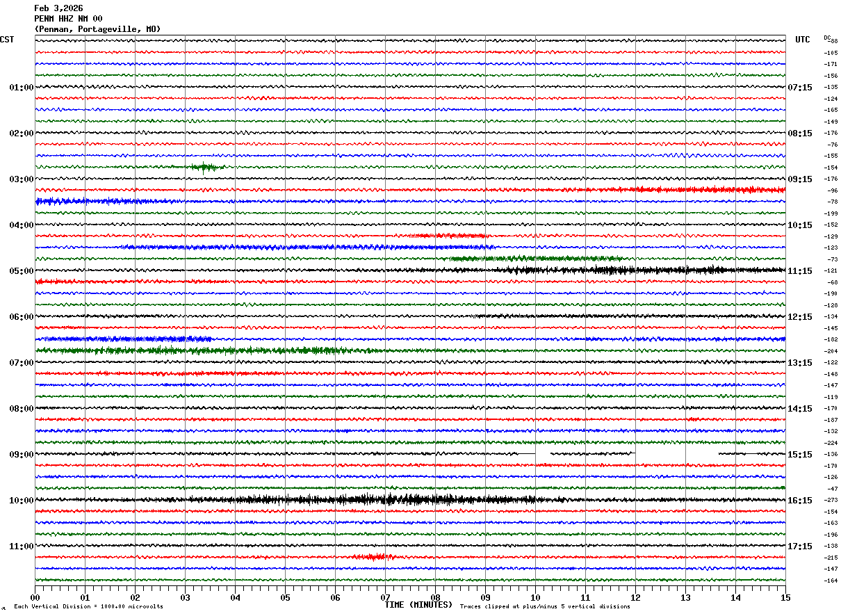Click the 13:15 UTC time label
Viewport: 841px width, 616px height.
pos(800,363)
